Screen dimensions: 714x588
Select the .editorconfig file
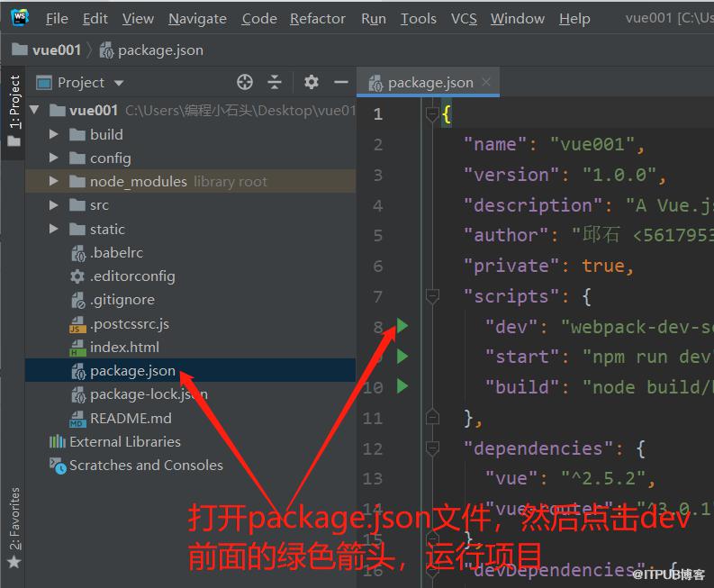(190, 276)
